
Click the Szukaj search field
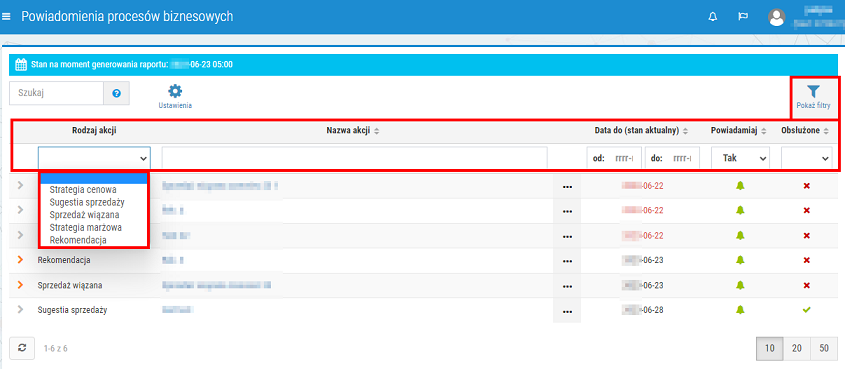click(x=56, y=93)
